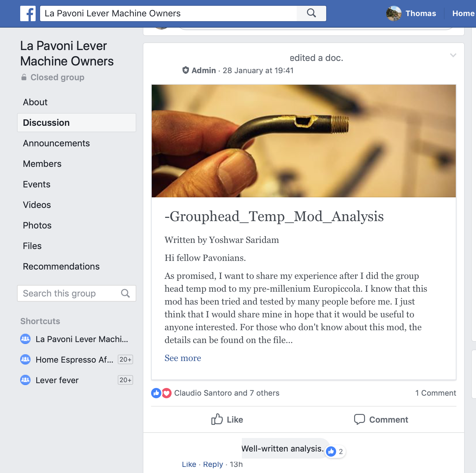Click the speech bubble Comment icon

pos(360,419)
